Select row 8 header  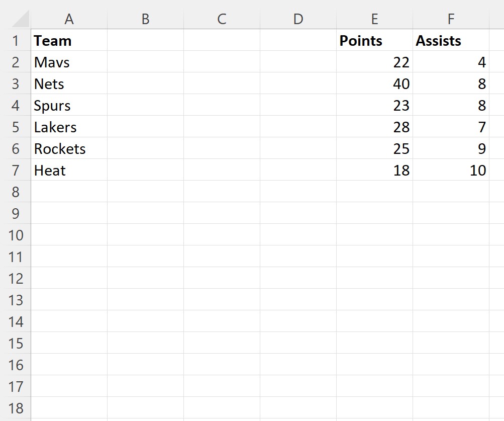tap(16, 192)
